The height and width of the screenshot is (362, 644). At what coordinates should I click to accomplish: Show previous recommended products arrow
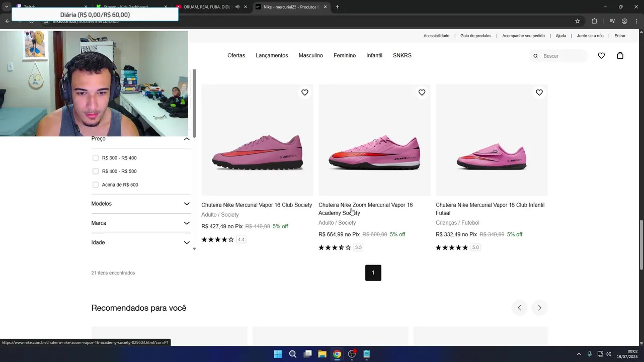coord(519,308)
